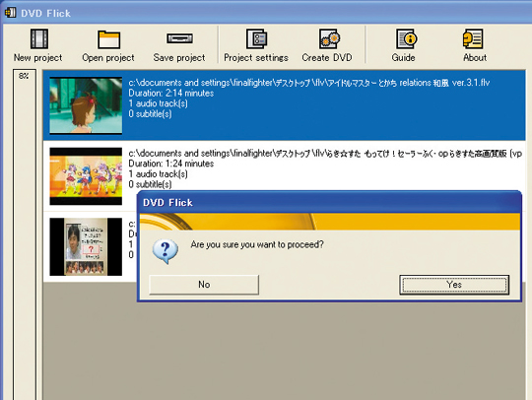532x400 pixels.
Task: Click the No button in dialog
Action: click(204, 285)
